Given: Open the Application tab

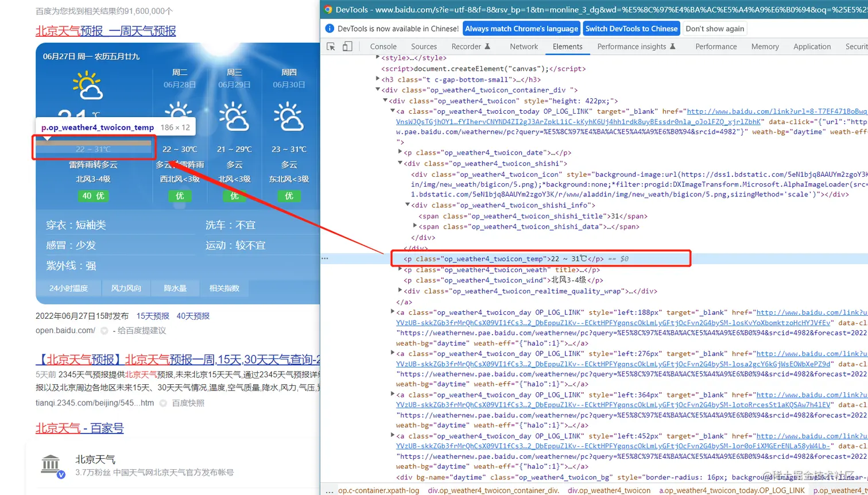Looking at the screenshot, I should click(812, 47).
